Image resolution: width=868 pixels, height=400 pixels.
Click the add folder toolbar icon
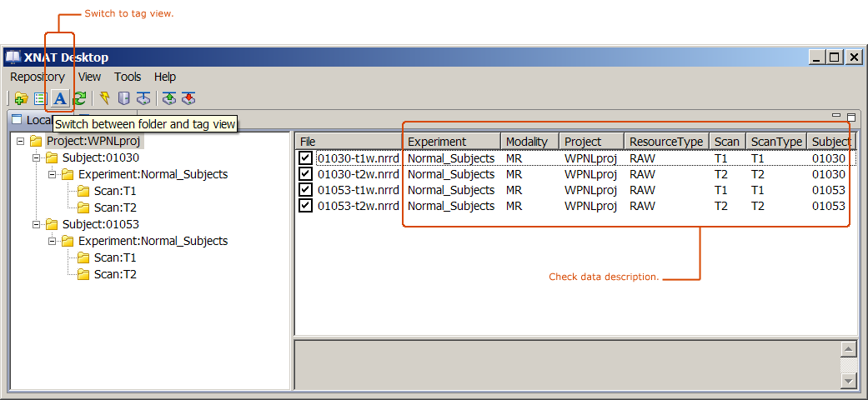(x=22, y=98)
